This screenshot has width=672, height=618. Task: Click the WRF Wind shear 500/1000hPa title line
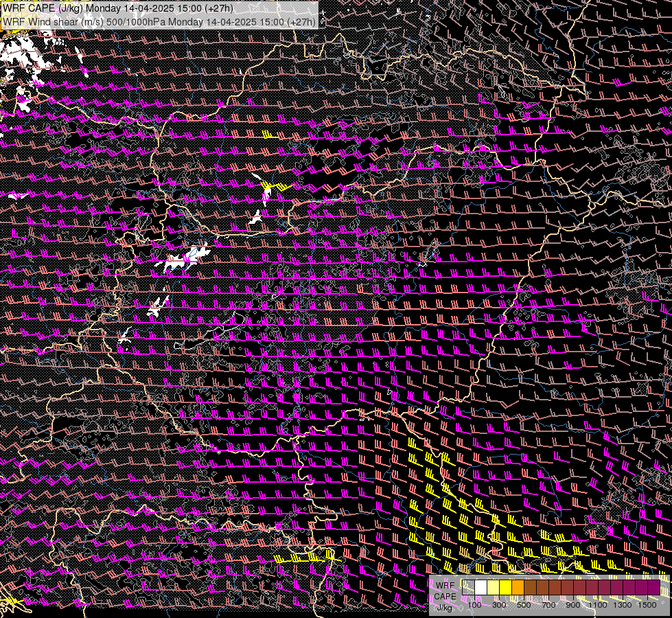click(x=159, y=21)
